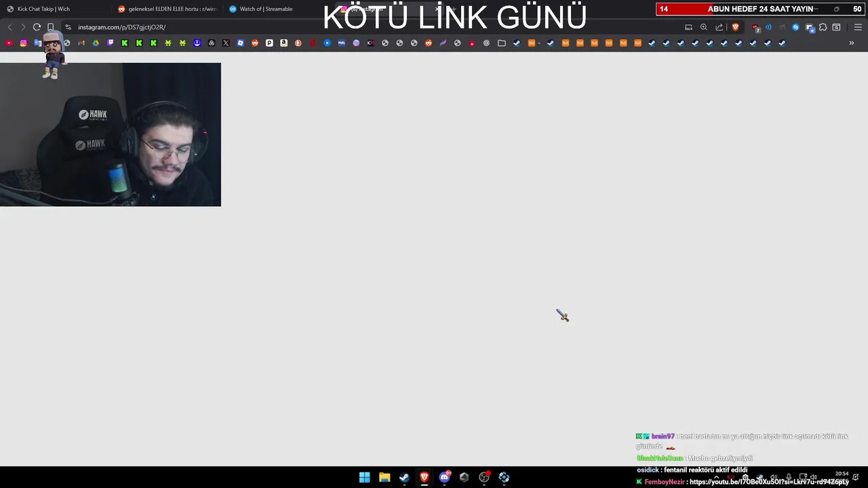This screenshot has width=868, height=488.
Task: Switch to the Kick Chat Takip tab
Action: tap(53, 9)
